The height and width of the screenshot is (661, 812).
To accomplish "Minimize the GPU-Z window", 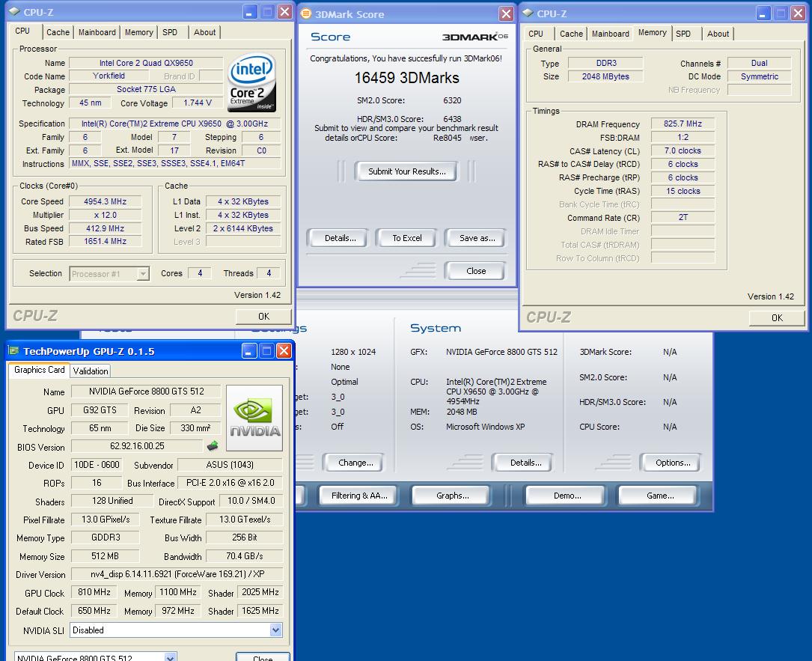I will (249, 350).
